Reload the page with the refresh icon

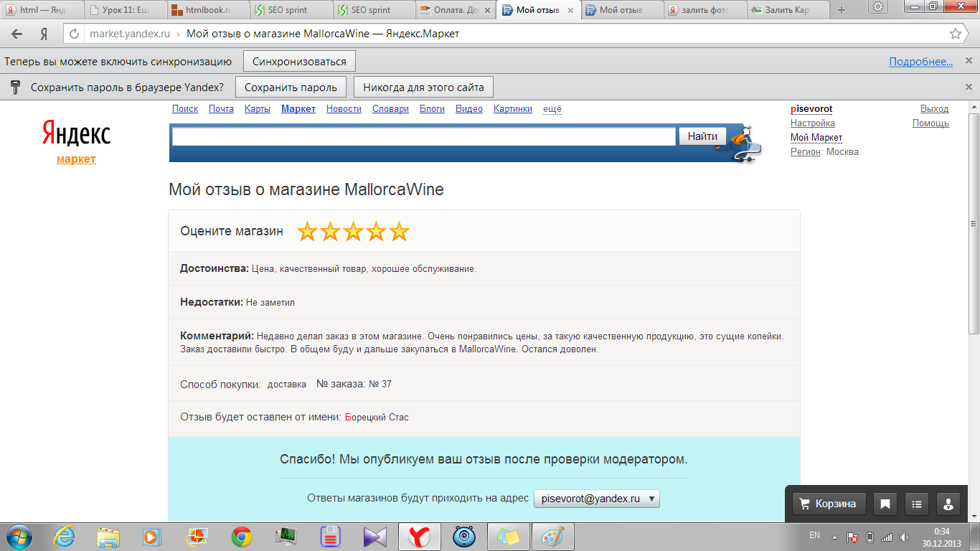click(x=75, y=34)
